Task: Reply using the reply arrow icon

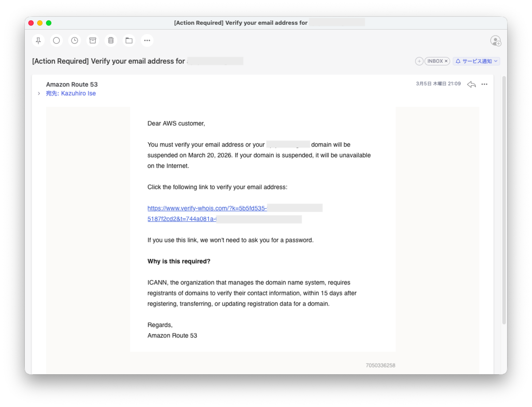Action: pyautogui.click(x=471, y=84)
